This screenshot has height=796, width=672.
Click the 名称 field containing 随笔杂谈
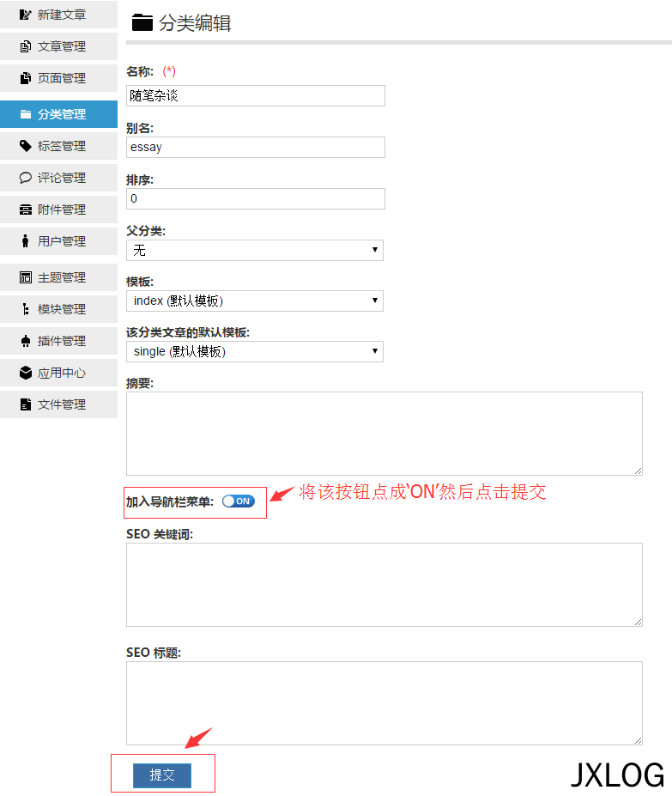255,96
